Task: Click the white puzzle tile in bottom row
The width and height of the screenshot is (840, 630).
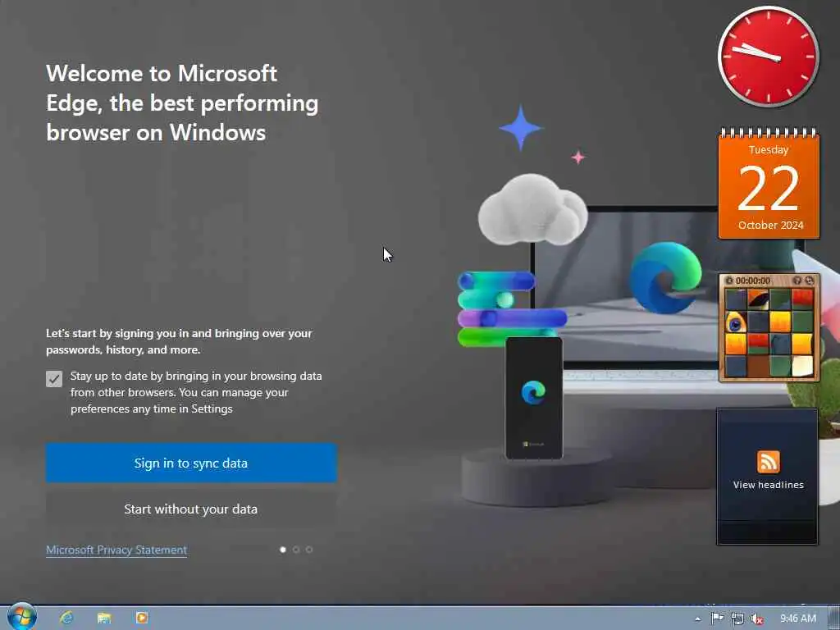Action: coord(802,366)
